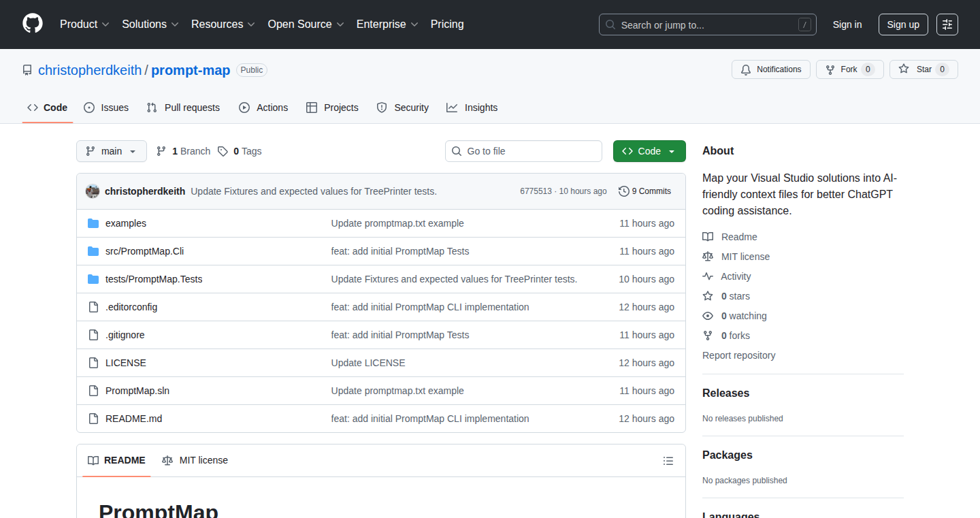This screenshot has width=980, height=518.
Task: Click the book icon next to Readme
Action: pos(708,237)
